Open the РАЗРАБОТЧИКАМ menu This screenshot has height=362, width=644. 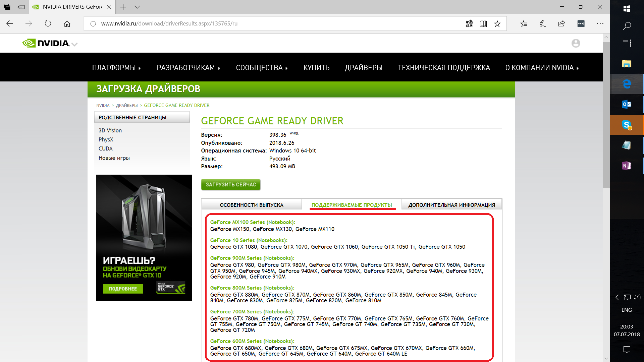coord(189,68)
